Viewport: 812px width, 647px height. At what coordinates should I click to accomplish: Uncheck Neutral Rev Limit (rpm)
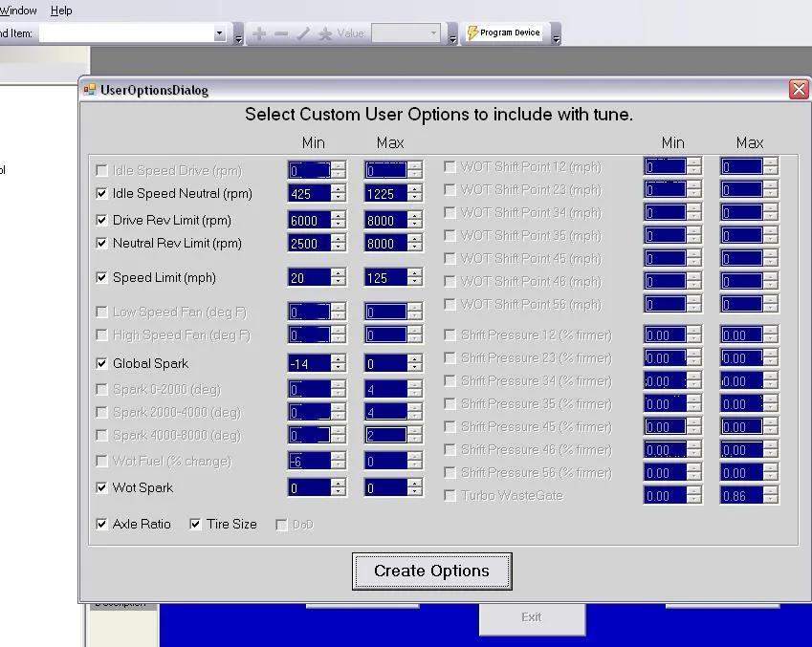[x=101, y=244]
